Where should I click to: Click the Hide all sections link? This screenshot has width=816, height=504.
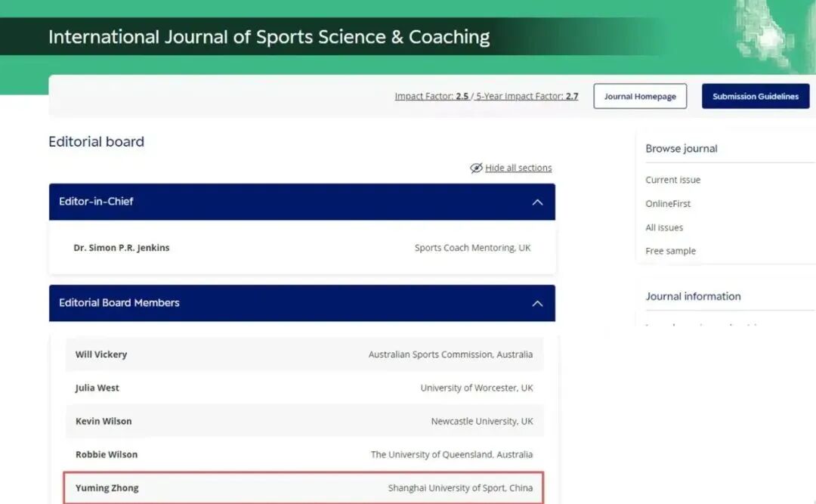tap(518, 168)
